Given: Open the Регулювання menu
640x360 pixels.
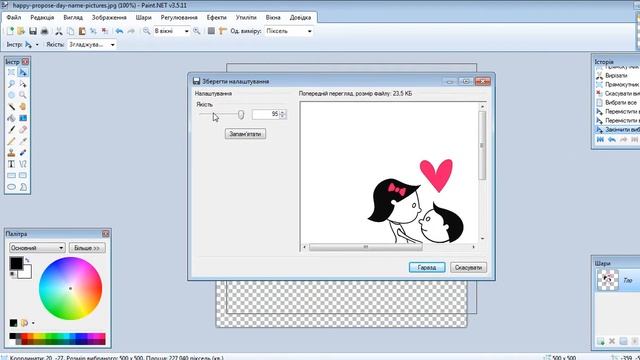Looking at the screenshot, I should 179,18.
